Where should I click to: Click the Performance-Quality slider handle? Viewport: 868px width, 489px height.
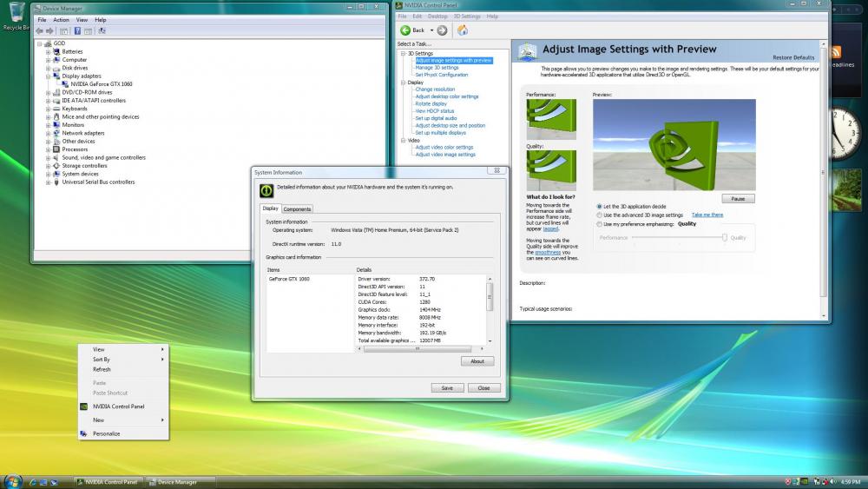coord(724,238)
